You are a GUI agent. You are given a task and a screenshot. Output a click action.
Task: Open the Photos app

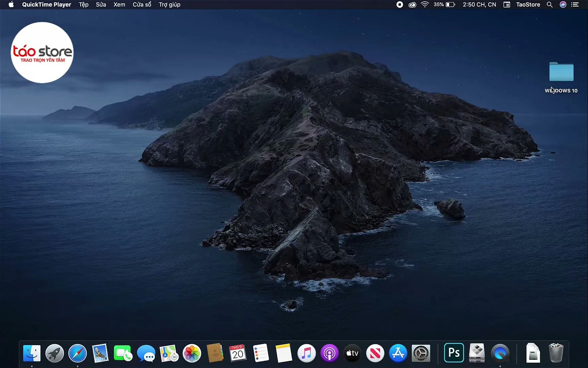pyautogui.click(x=192, y=353)
